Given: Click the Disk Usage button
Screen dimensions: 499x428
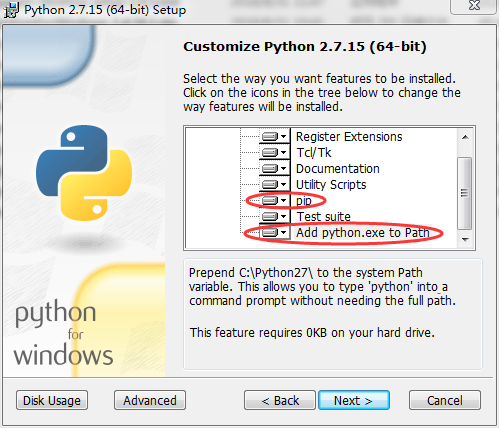Looking at the screenshot, I should 52,400.
